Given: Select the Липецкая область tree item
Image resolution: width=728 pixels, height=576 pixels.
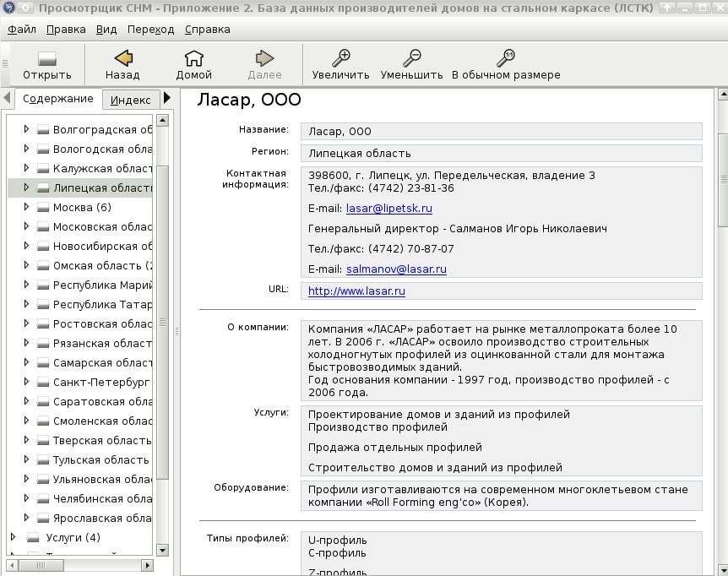Looking at the screenshot, I should point(80,188).
